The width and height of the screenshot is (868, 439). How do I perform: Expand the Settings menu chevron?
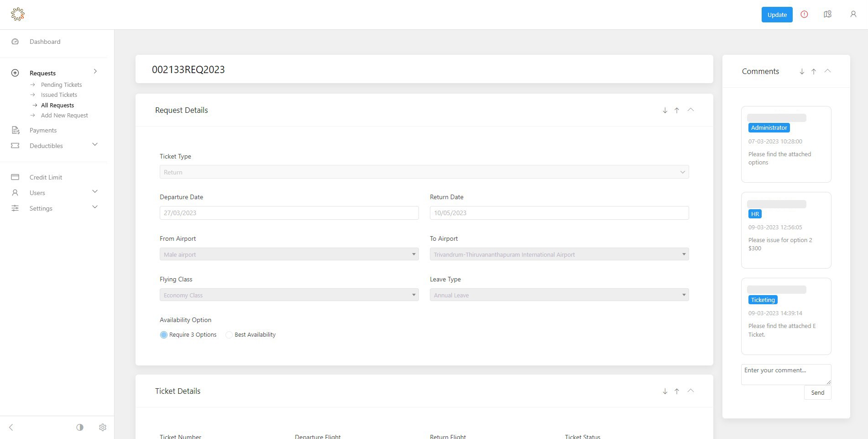(x=95, y=207)
